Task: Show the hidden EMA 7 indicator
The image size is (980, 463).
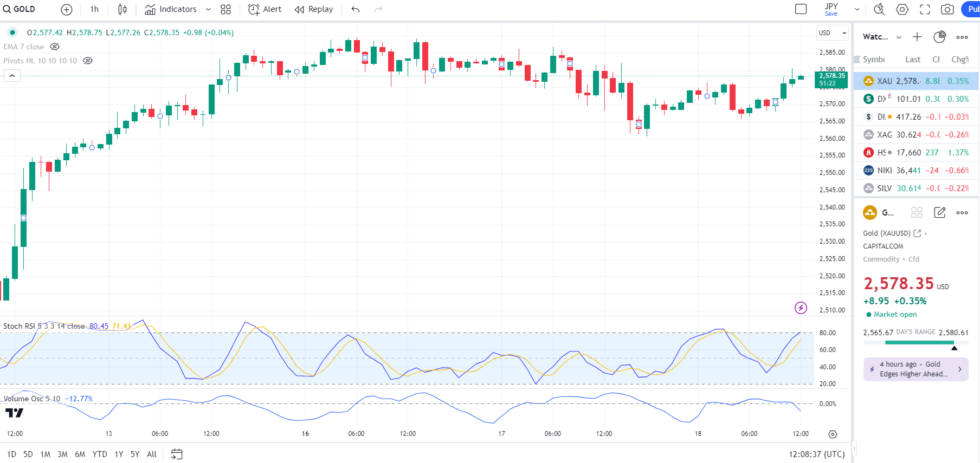Action: click(x=55, y=47)
